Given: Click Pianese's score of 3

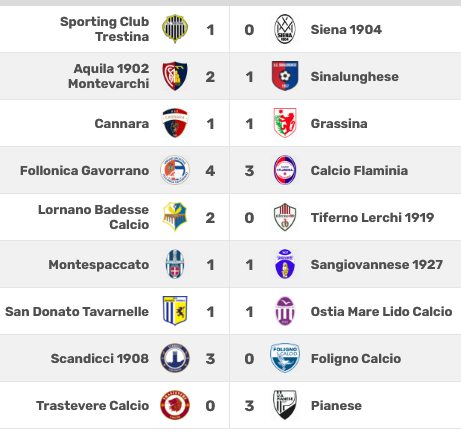Looking at the screenshot, I should coord(249,406).
